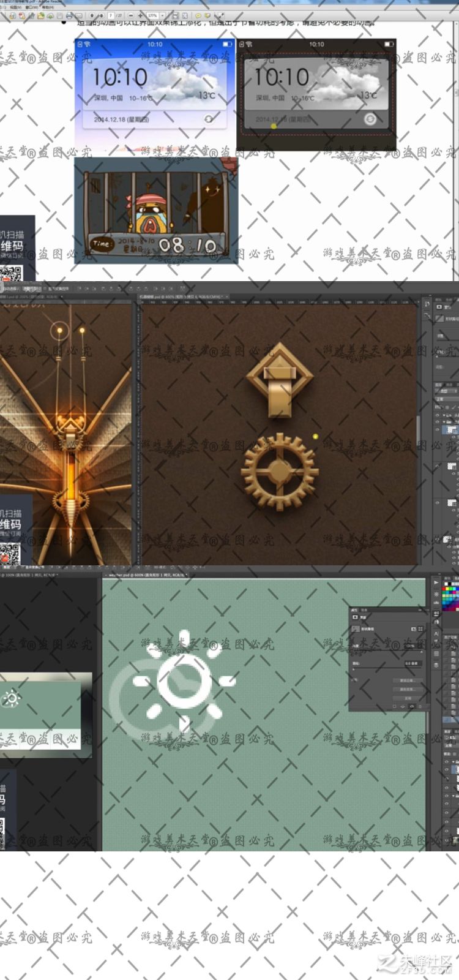Toggle mask visibility eye at Properties panel bottom
This screenshot has height=980, width=459.
click(412, 706)
